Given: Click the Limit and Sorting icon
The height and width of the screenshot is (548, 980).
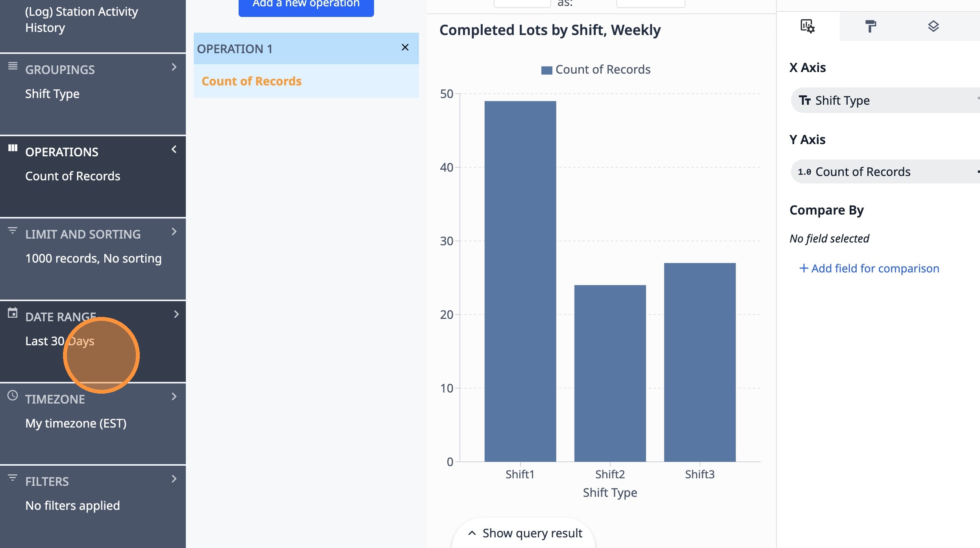Looking at the screenshot, I should click(13, 230).
